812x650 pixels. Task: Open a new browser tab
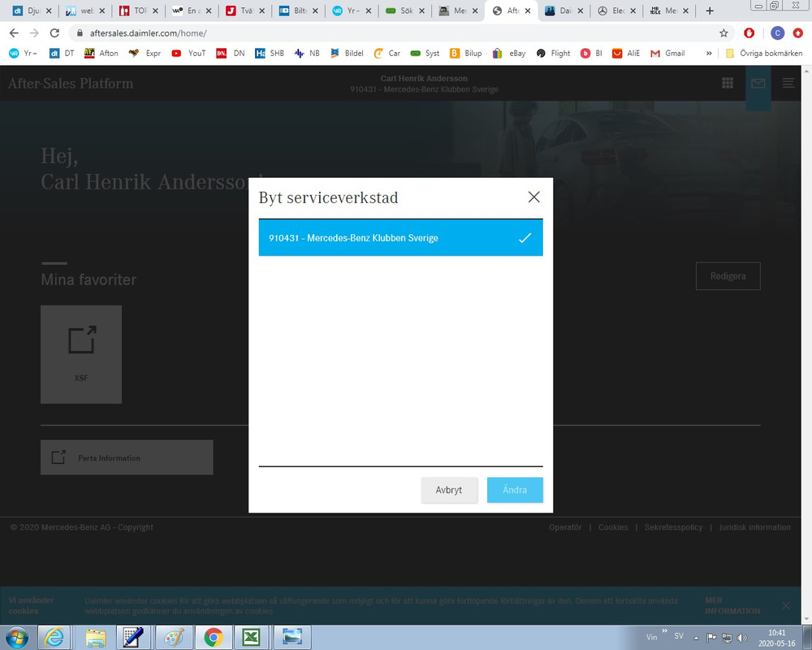pos(710,11)
